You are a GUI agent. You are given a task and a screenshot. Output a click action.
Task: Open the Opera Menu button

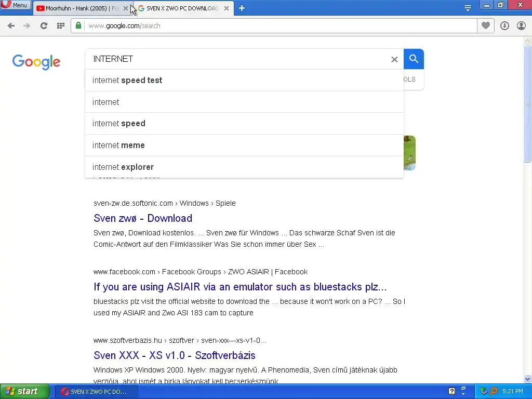pyautogui.click(x=16, y=5)
